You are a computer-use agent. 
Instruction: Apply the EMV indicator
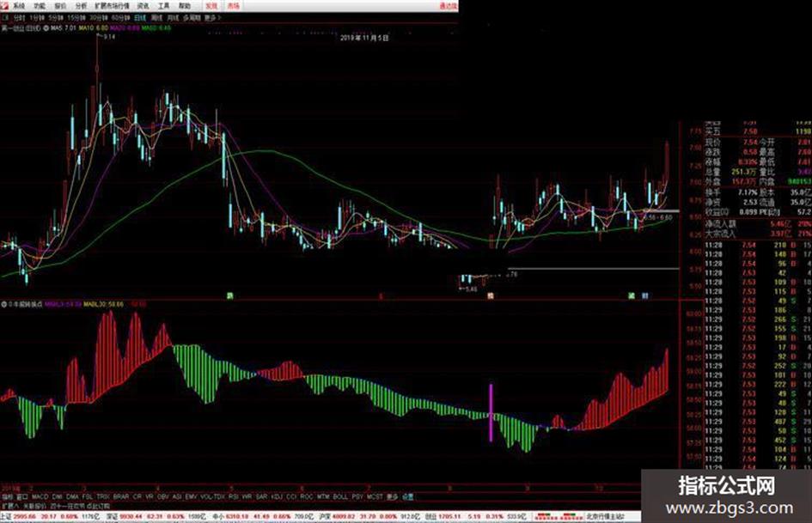tap(192, 496)
